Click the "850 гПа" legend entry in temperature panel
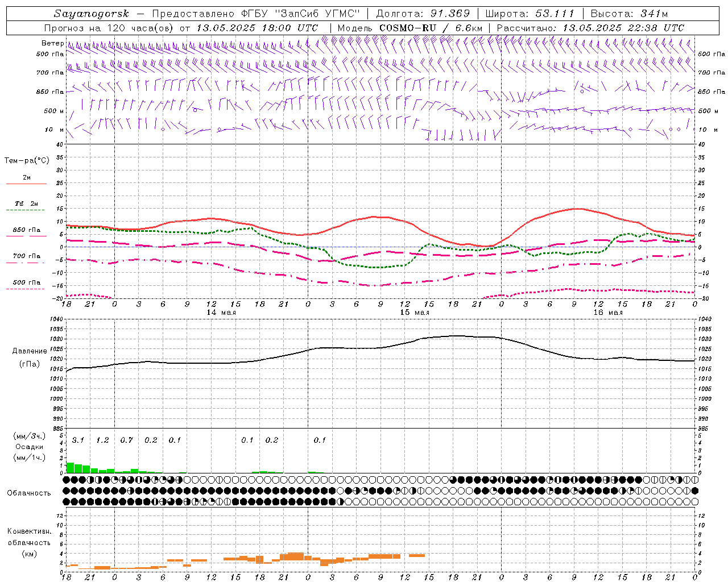Screen dimensions: 728x582 coord(26,230)
